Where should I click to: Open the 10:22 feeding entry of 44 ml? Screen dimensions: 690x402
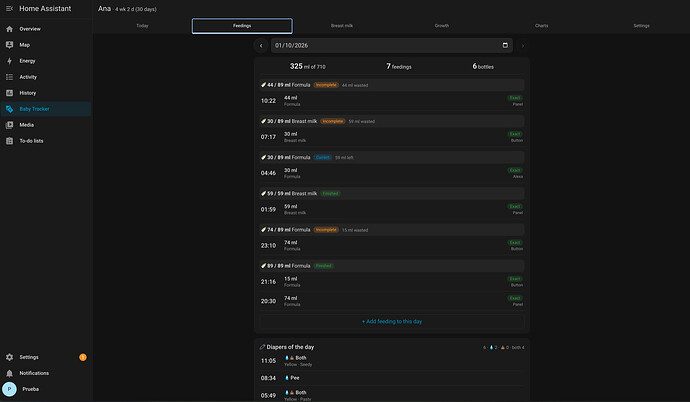click(392, 101)
